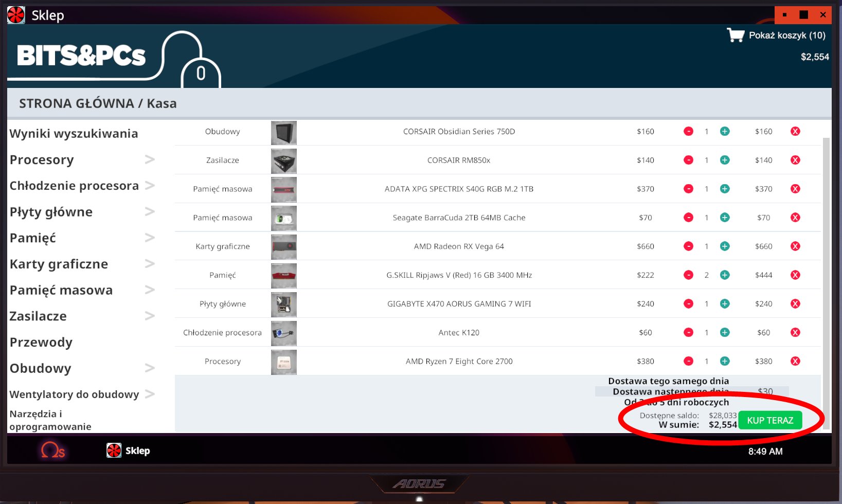Open the Przewody category

[x=41, y=343]
